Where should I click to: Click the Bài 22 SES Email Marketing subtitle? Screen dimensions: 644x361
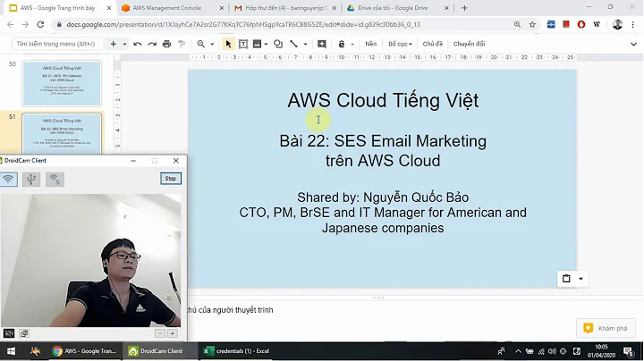[383, 150]
